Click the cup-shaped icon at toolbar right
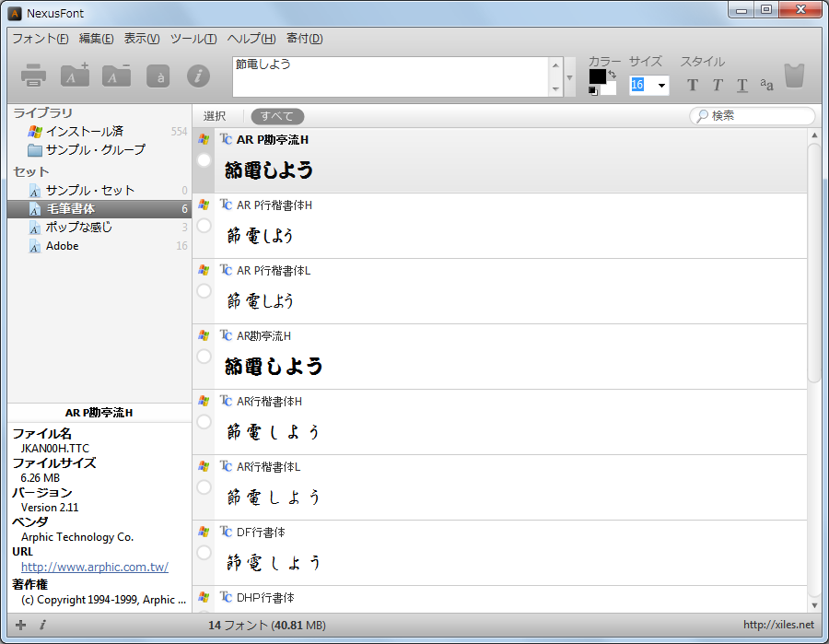 pyautogui.click(x=794, y=76)
